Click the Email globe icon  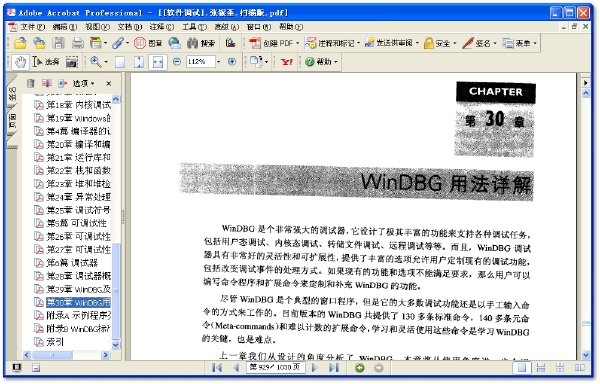coord(174,43)
